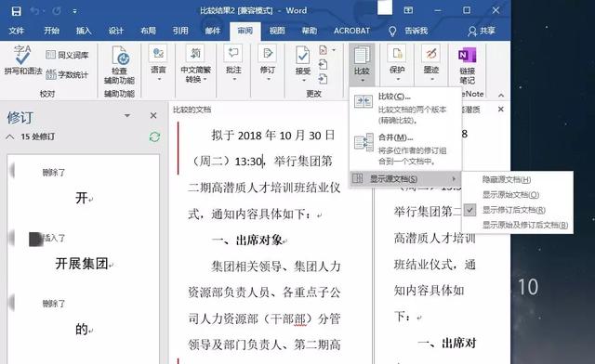Expand the 接受 dropdown arrow
Viewport: 595px width, 364px height.
[303, 81]
